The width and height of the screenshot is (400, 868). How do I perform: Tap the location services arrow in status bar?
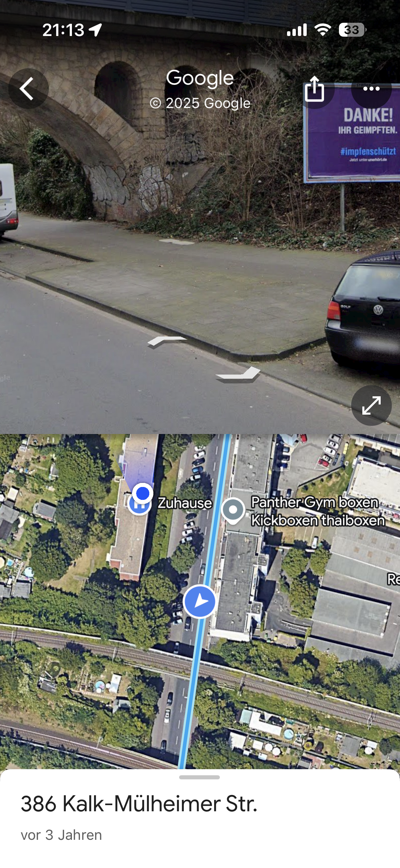pos(95,30)
